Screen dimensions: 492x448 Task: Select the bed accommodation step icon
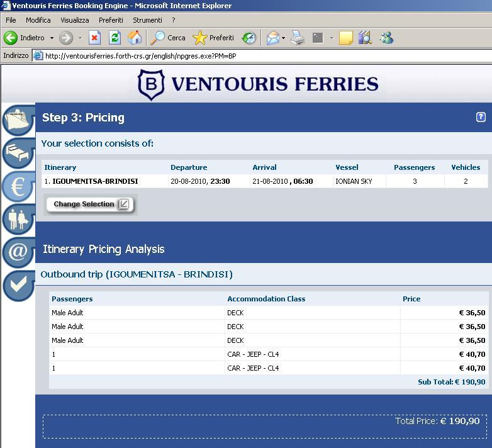[18, 154]
